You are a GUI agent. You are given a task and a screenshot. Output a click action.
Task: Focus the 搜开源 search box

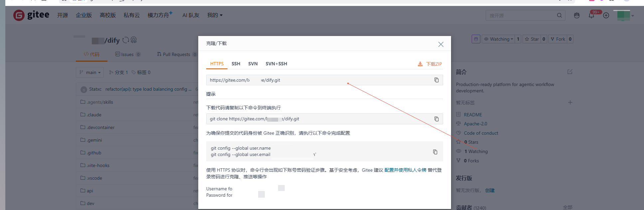521,15
